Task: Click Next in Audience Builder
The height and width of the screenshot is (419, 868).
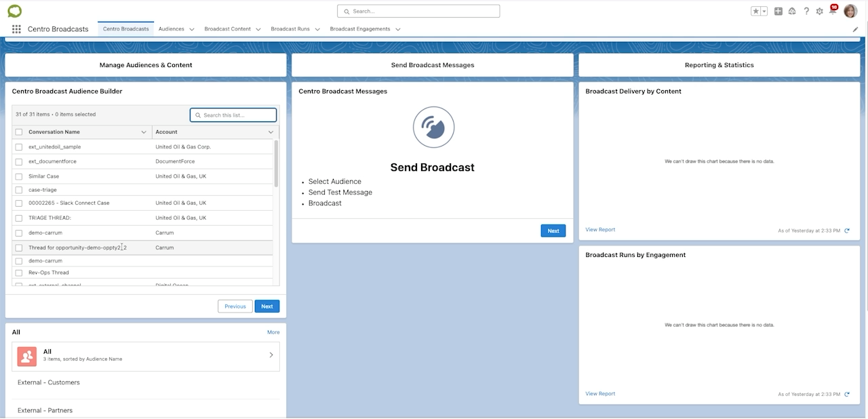Action: (267, 306)
